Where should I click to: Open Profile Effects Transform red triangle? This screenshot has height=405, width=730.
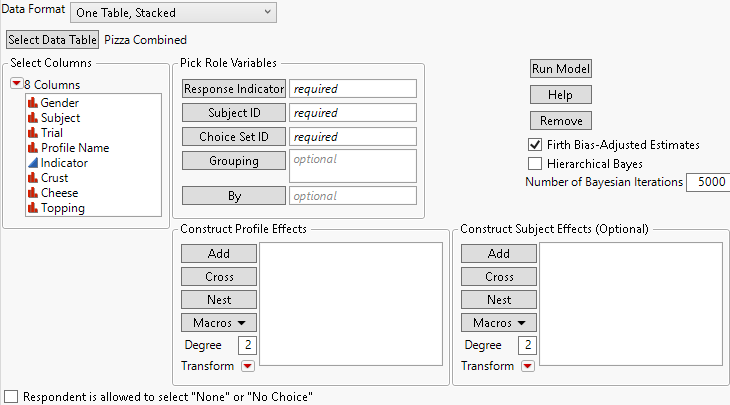(247, 366)
